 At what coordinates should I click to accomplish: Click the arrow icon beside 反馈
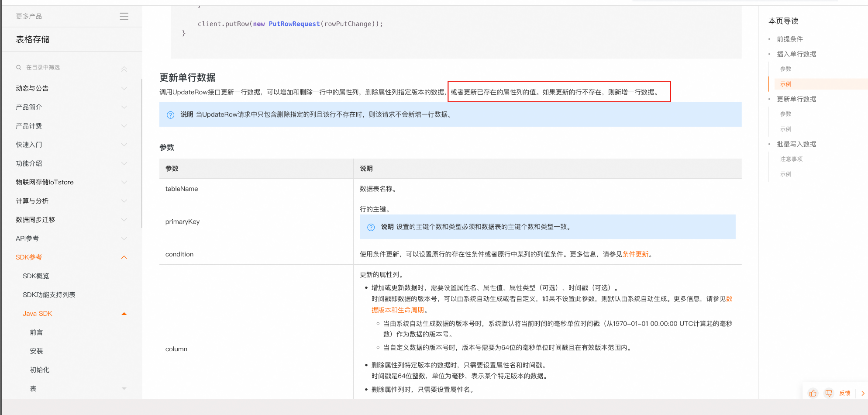point(863,393)
